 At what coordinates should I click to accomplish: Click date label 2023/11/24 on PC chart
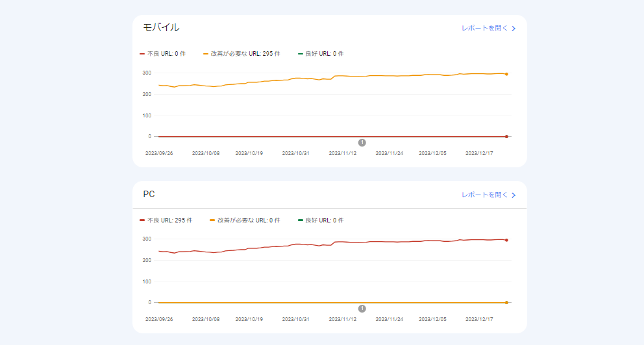coord(390,319)
